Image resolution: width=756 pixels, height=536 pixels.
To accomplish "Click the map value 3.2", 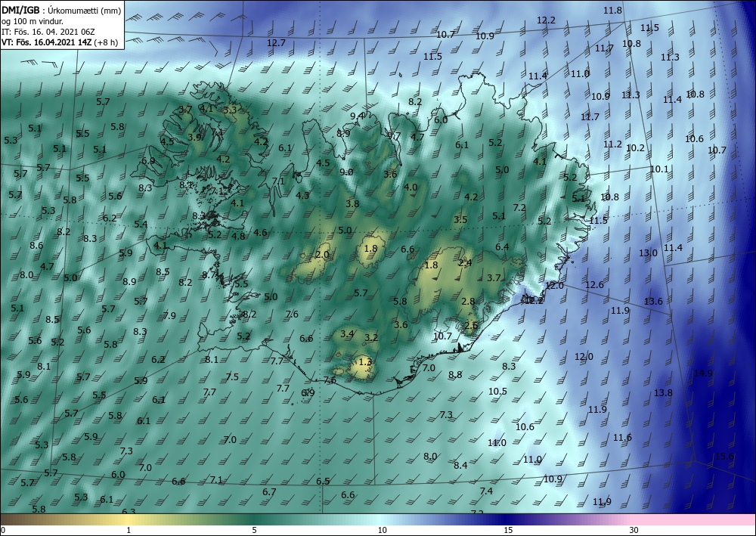I will point(371,337).
